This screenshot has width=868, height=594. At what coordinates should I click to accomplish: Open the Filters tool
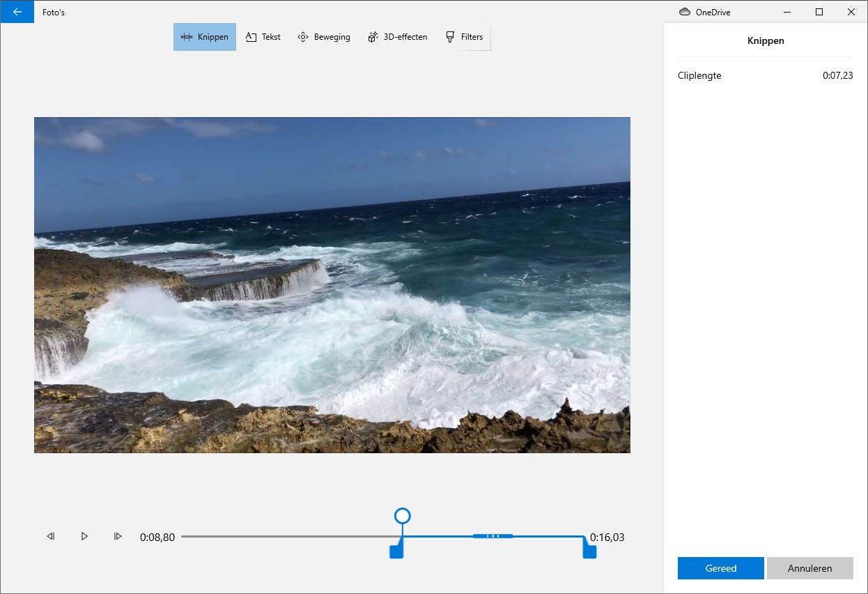(465, 37)
